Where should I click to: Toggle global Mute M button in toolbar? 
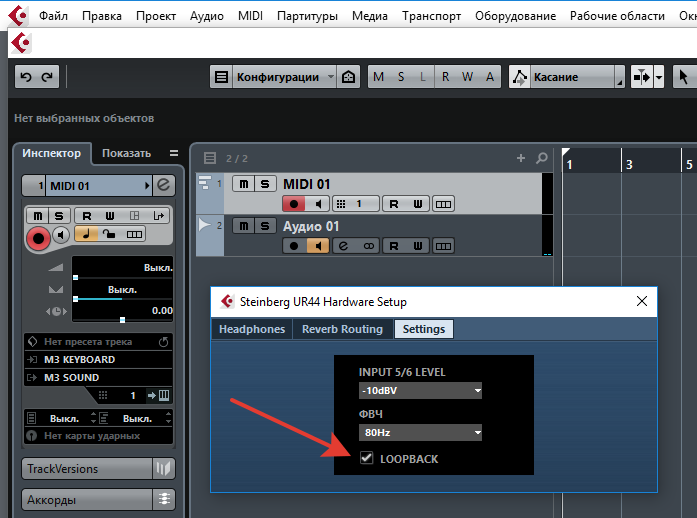(x=379, y=77)
